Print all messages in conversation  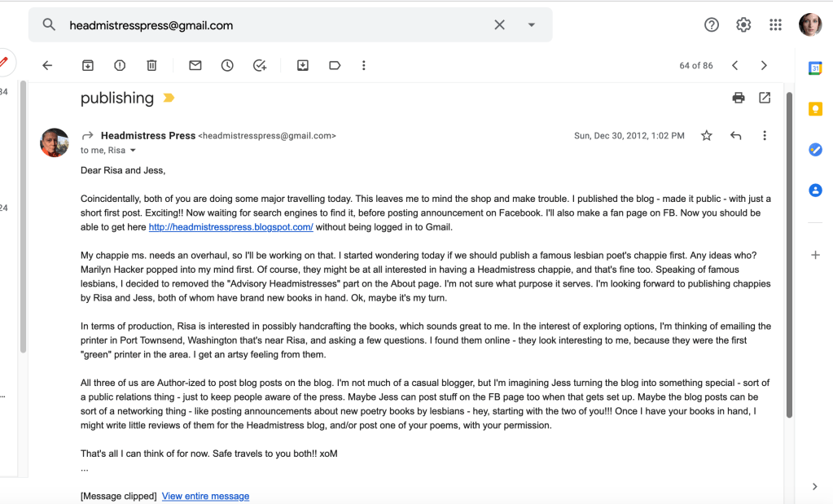739,98
